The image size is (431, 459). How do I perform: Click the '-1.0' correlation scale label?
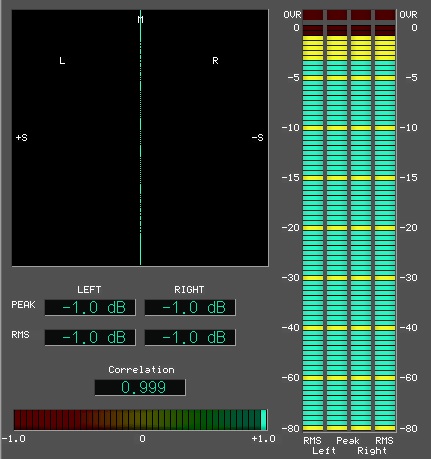14,439
